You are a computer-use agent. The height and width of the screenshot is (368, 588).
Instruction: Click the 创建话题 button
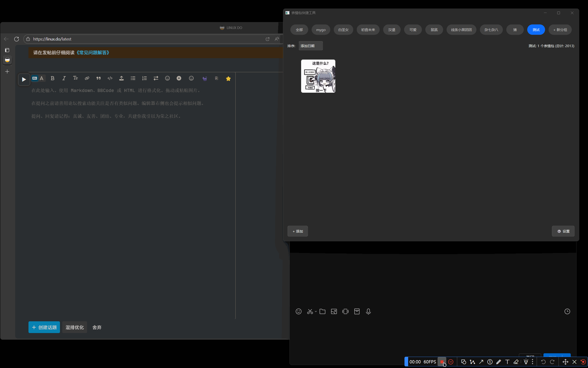click(x=44, y=327)
